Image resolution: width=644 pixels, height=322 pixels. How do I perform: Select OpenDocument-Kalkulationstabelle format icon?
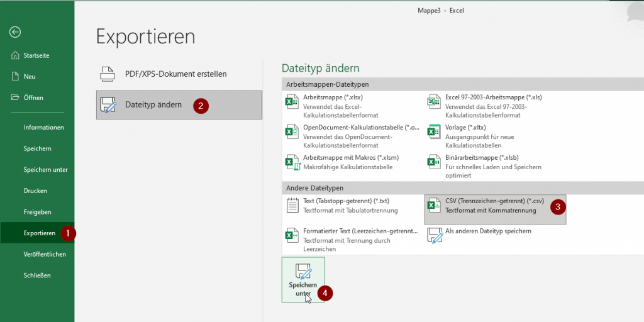click(x=292, y=131)
